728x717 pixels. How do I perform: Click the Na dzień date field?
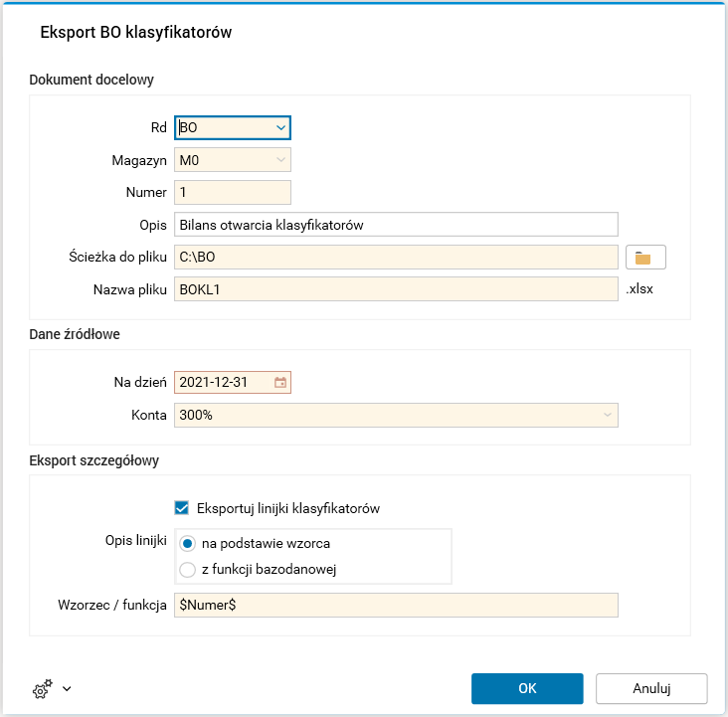(223, 382)
